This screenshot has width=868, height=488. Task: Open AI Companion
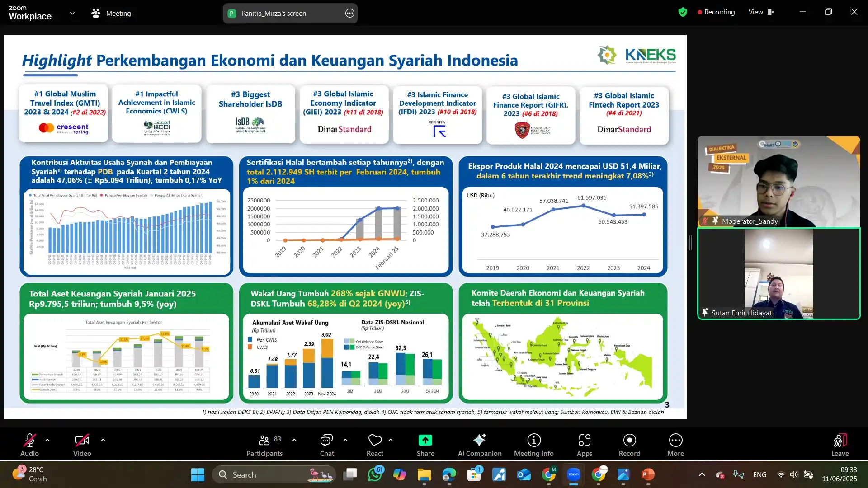pos(480,445)
